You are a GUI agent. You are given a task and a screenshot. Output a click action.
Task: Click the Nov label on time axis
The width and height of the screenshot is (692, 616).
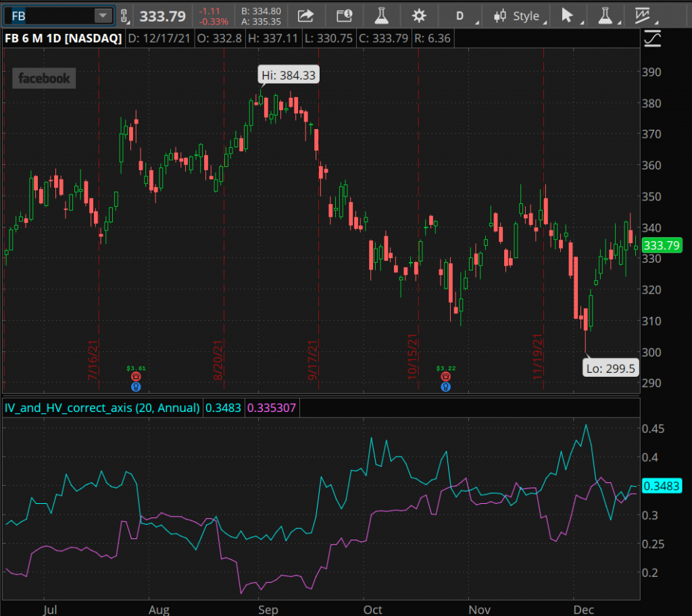pyautogui.click(x=479, y=609)
